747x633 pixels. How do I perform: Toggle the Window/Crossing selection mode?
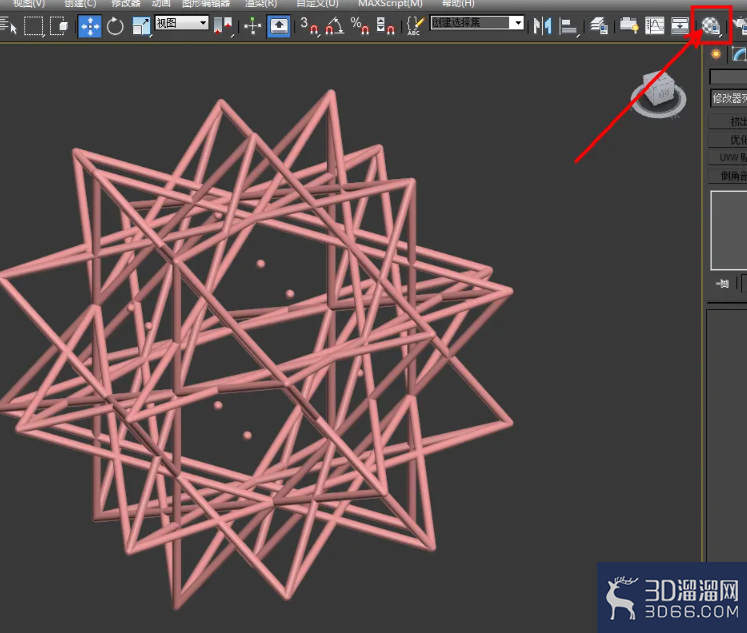pyautogui.click(x=59, y=26)
